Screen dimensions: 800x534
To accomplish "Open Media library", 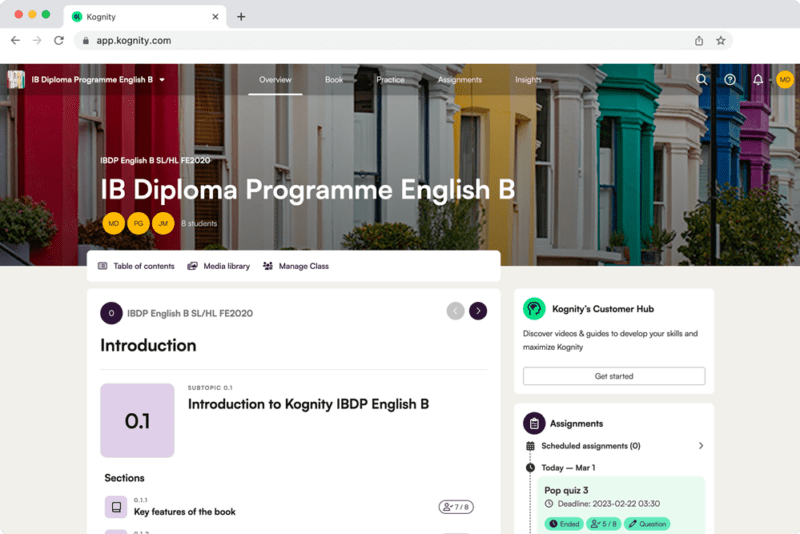I will 218,266.
